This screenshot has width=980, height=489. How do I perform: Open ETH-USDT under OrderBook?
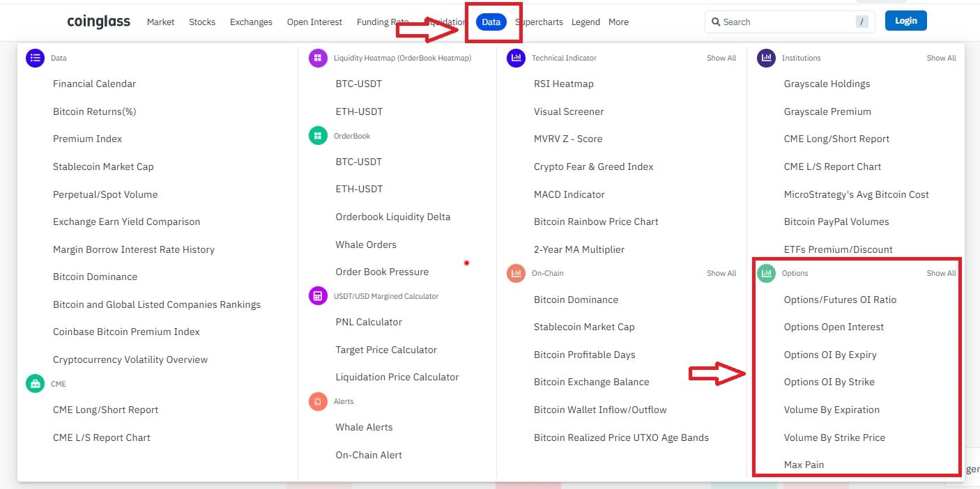[359, 189]
